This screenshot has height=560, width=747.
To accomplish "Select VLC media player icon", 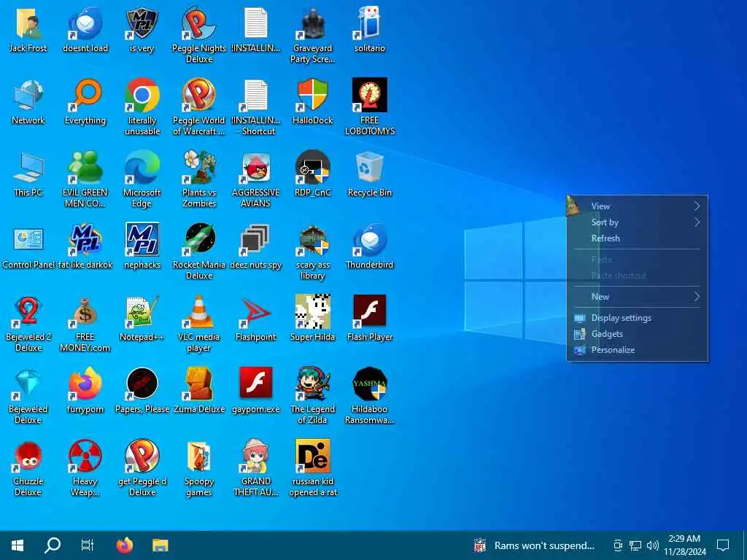I will tap(199, 312).
